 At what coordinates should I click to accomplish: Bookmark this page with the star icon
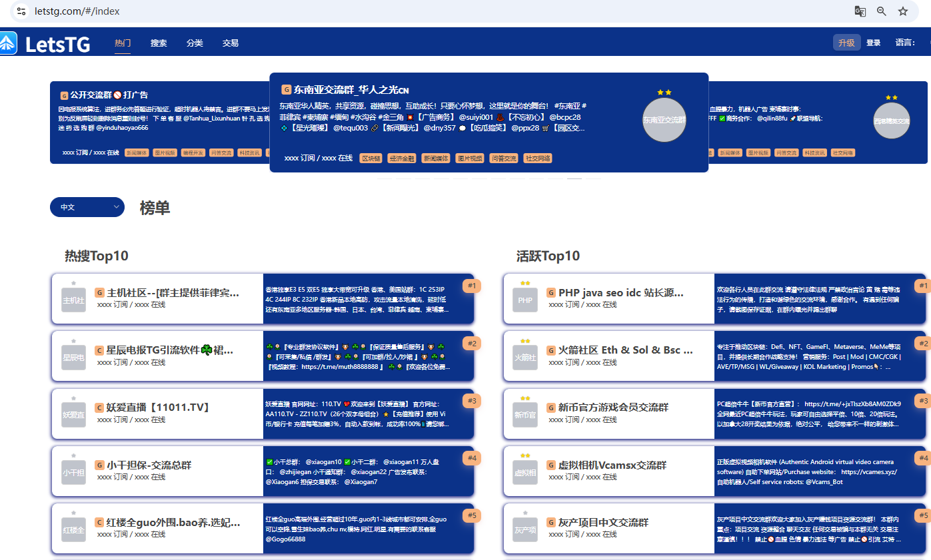903,11
